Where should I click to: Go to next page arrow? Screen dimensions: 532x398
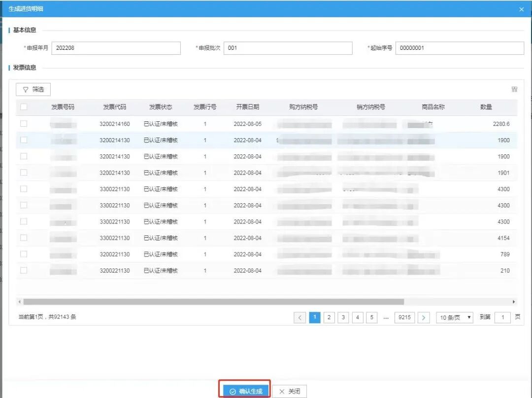424,318
